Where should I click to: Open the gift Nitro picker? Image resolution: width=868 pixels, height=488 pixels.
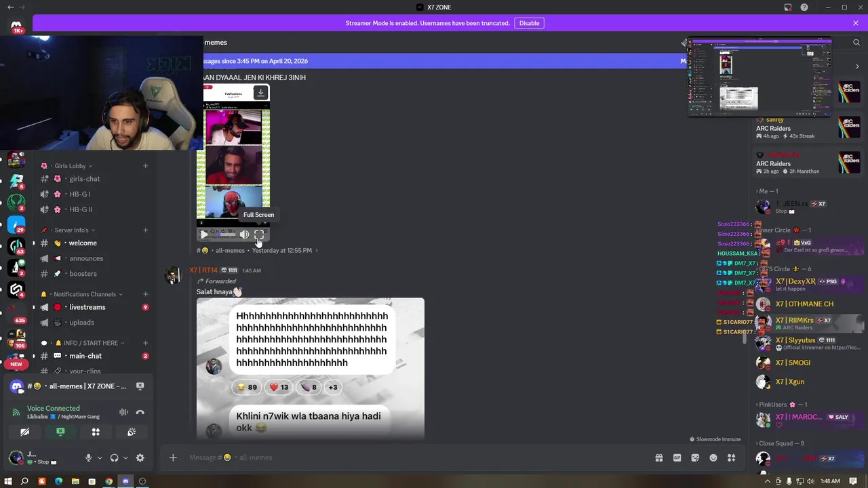(x=658, y=457)
